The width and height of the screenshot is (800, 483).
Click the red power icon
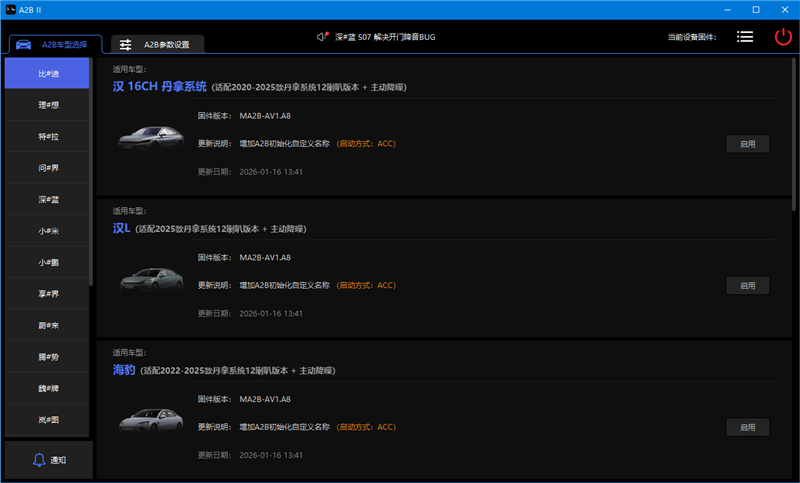tap(782, 37)
